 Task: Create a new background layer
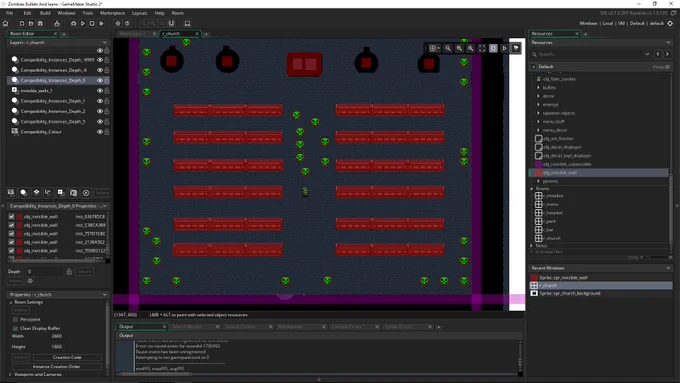point(11,193)
